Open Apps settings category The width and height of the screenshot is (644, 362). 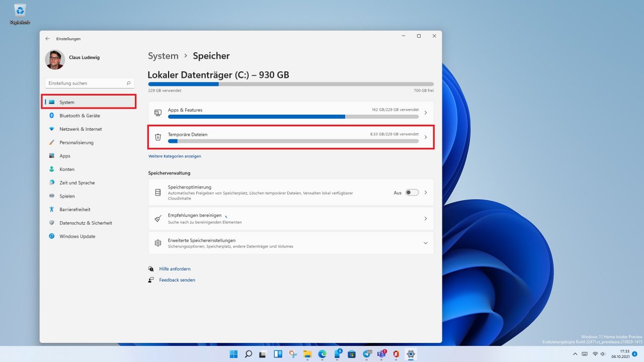(89, 156)
